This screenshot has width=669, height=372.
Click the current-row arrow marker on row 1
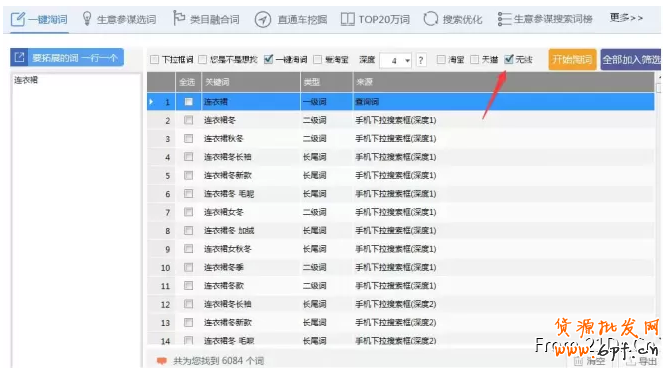pyautogui.click(x=151, y=102)
